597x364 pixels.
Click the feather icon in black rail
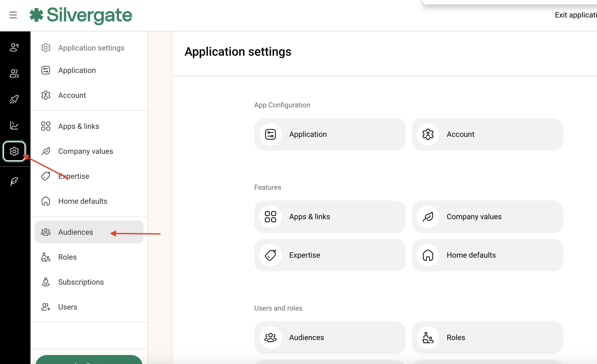coord(14,182)
